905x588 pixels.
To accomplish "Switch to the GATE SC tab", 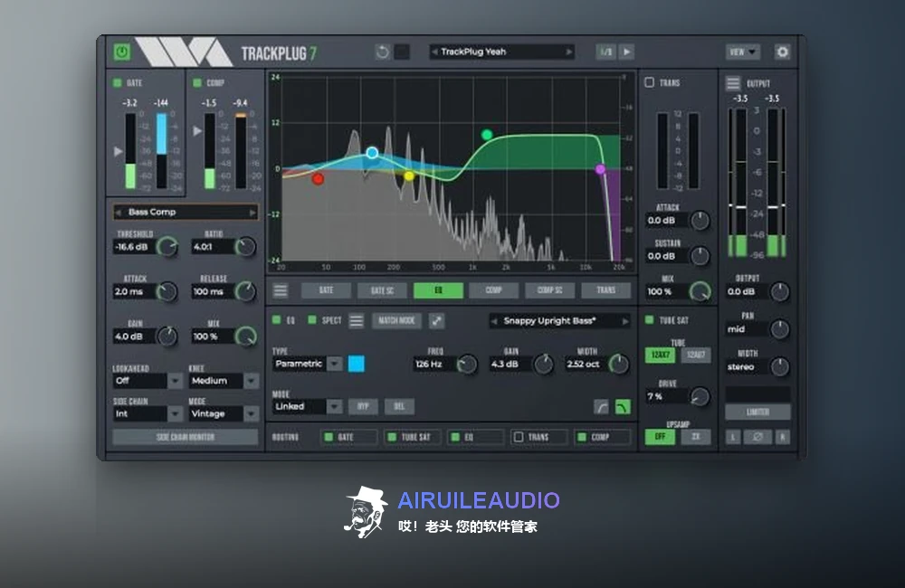I will (382, 290).
